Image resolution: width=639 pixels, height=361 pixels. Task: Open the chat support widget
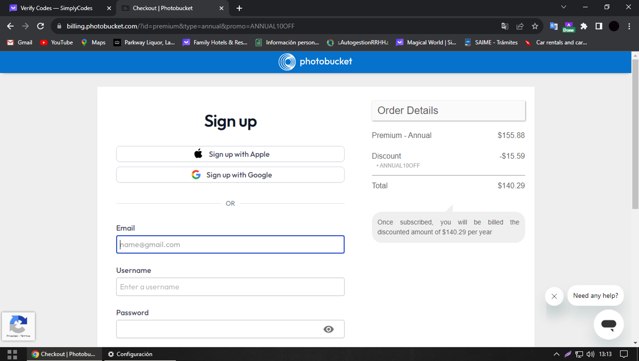(608, 325)
